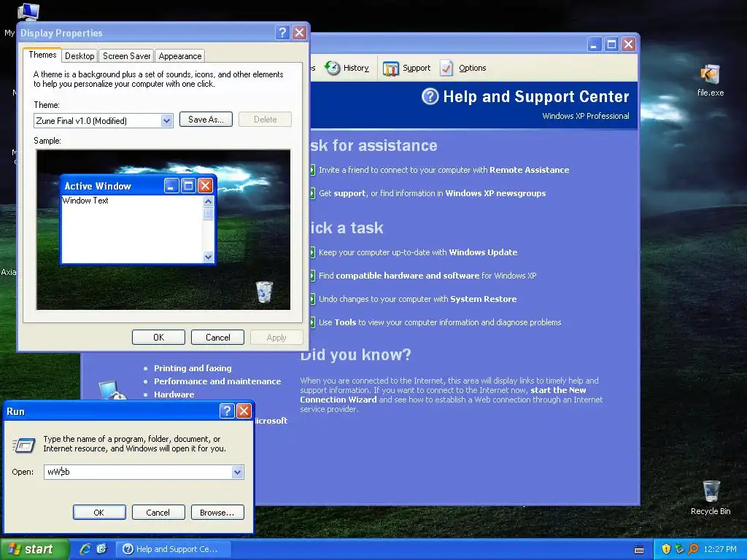Switch to the Desktop tab
This screenshot has width=747, height=560.
[x=80, y=55]
